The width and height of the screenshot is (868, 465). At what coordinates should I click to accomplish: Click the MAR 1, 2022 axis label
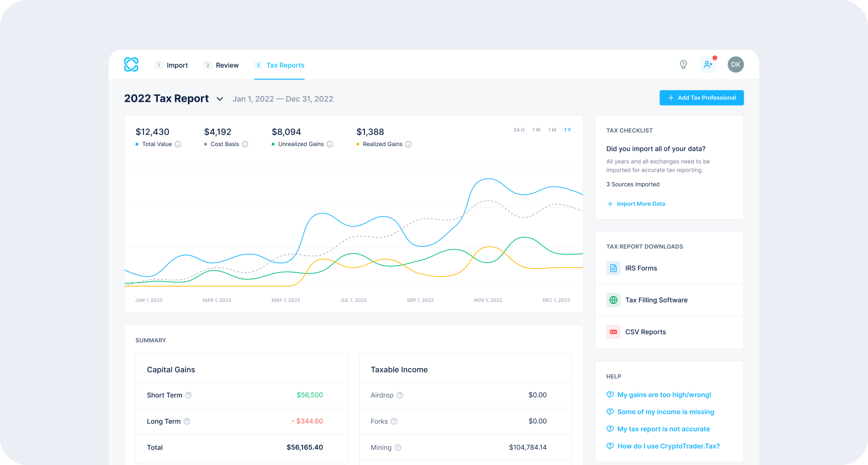pos(217,300)
